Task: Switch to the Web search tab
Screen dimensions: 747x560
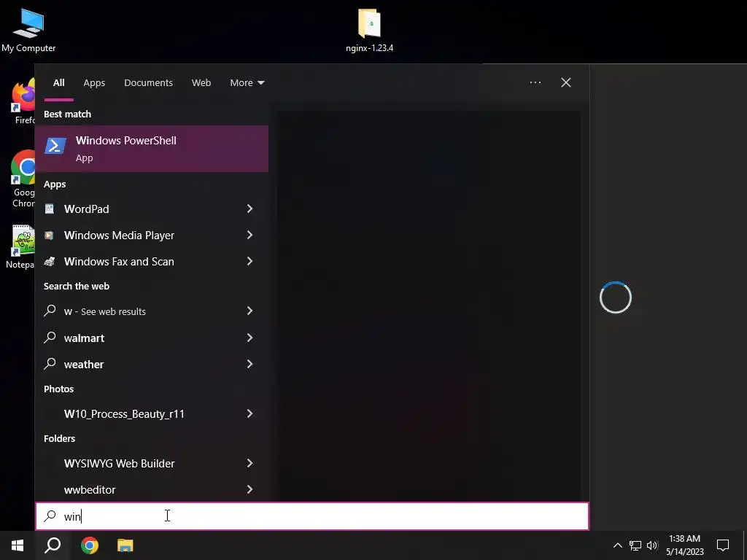Action: click(x=201, y=83)
